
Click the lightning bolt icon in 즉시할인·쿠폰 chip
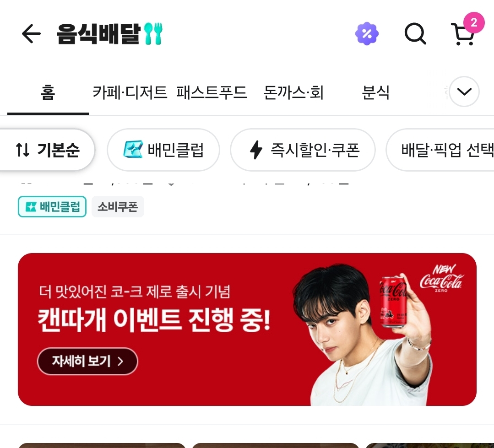point(256,150)
